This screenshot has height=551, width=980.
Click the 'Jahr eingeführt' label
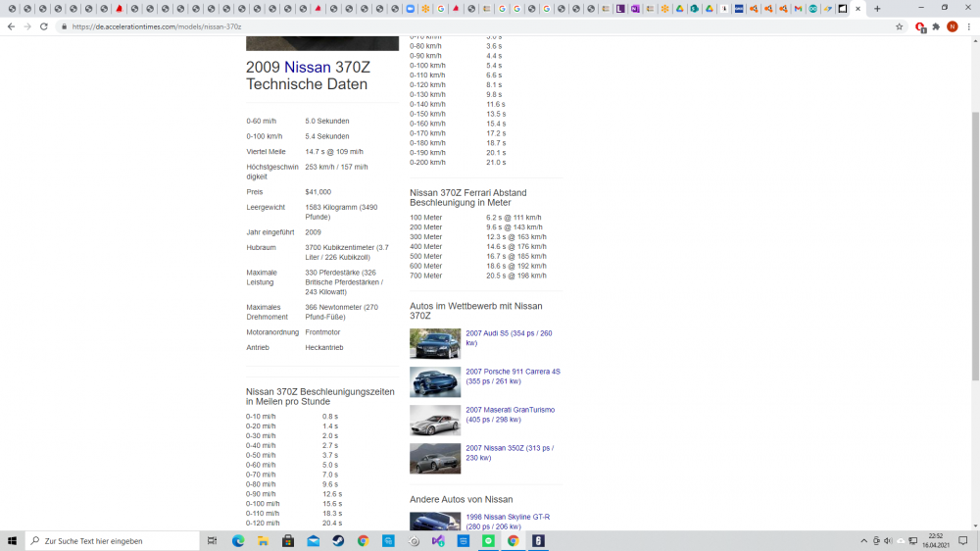coord(270,232)
